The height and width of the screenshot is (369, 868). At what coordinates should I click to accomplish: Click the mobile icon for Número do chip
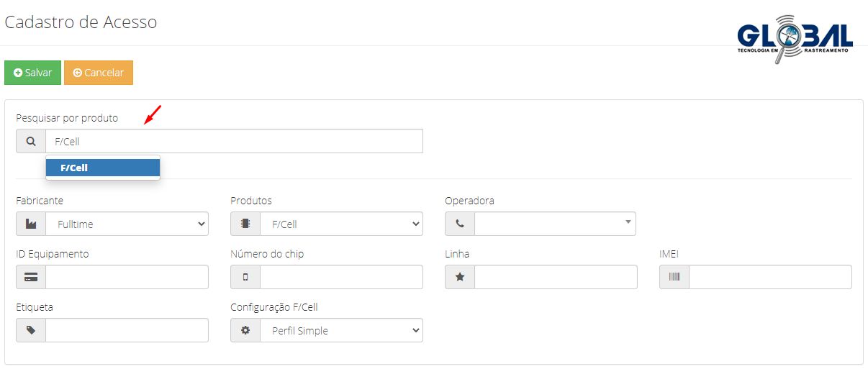pyautogui.click(x=245, y=277)
